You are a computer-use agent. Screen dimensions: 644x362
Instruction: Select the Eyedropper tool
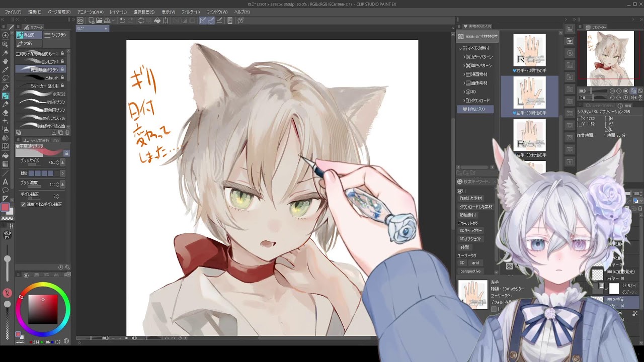click(6, 69)
